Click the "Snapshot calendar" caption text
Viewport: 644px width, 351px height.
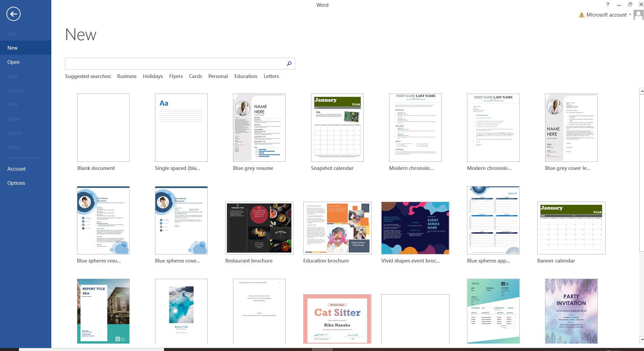pyautogui.click(x=332, y=168)
